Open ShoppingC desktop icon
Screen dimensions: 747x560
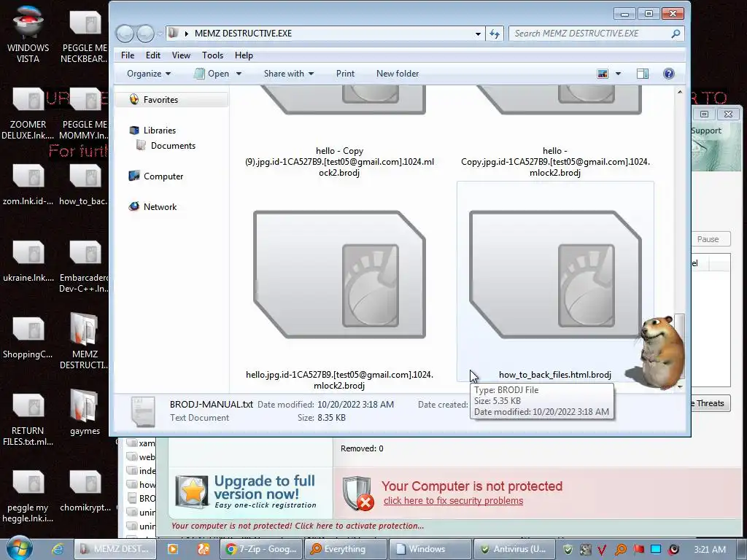tap(28, 338)
